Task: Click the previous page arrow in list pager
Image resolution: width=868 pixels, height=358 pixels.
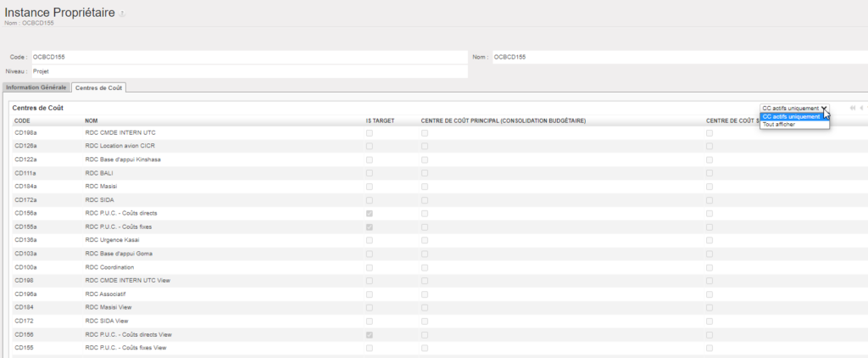Action: click(862, 108)
